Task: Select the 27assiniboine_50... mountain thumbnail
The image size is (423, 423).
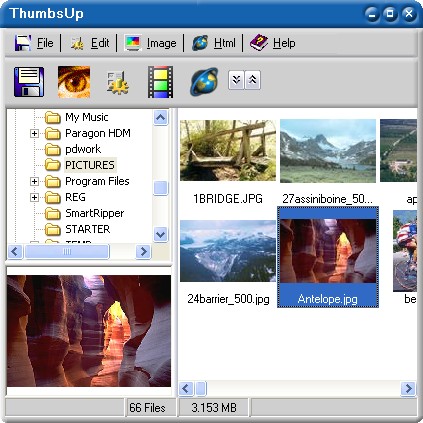Action: pos(328,151)
